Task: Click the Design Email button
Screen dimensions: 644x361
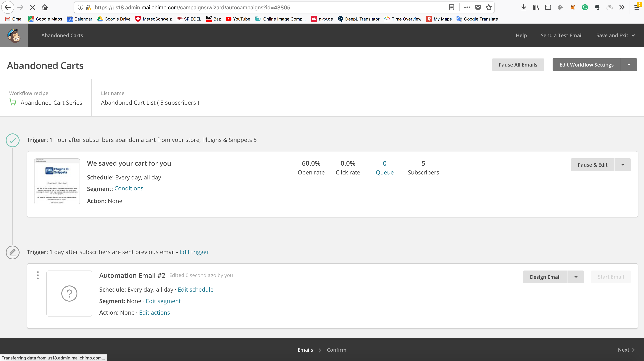Action: pos(545,277)
